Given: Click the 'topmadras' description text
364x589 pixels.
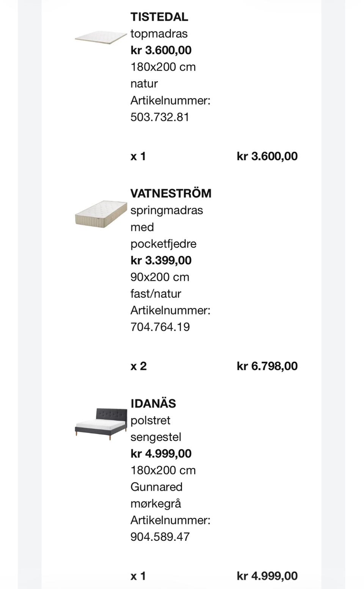Looking at the screenshot, I should tap(159, 33).
